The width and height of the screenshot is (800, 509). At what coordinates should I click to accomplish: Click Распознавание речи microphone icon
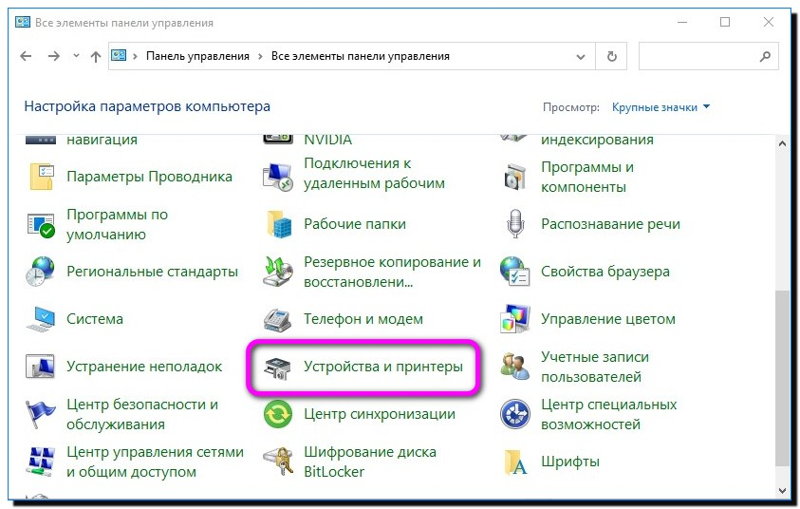515,224
